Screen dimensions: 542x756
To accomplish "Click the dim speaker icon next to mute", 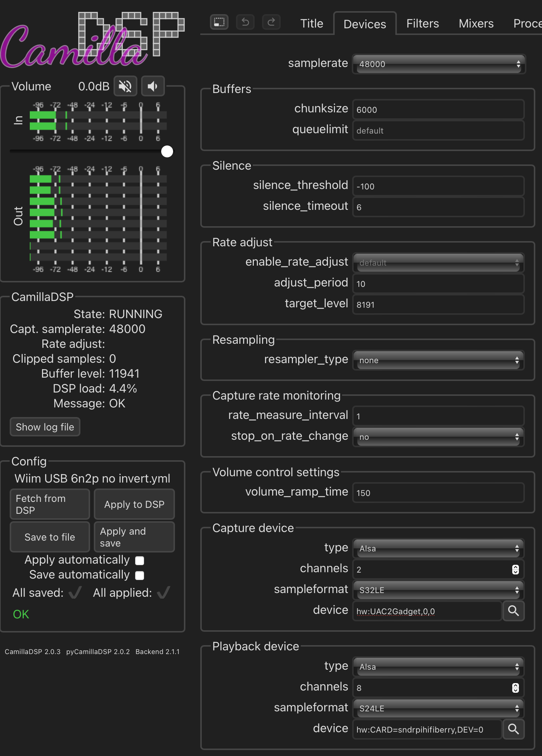I will pos(153,86).
